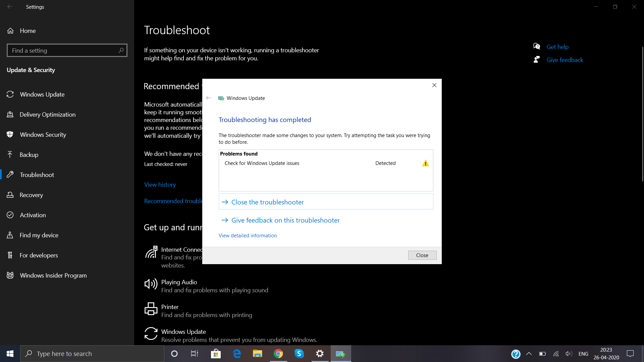Click the Activation checkmark icon
The image size is (644, 362).
point(10,215)
